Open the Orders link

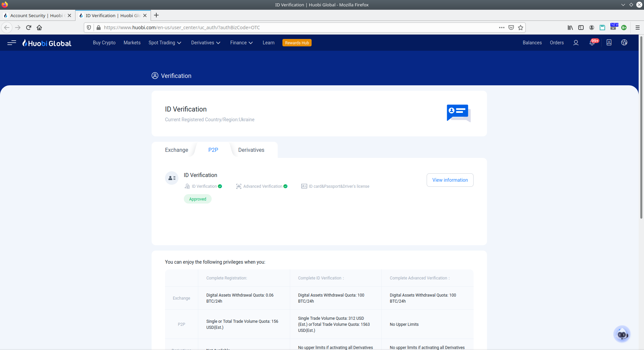(x=556, y=43)
